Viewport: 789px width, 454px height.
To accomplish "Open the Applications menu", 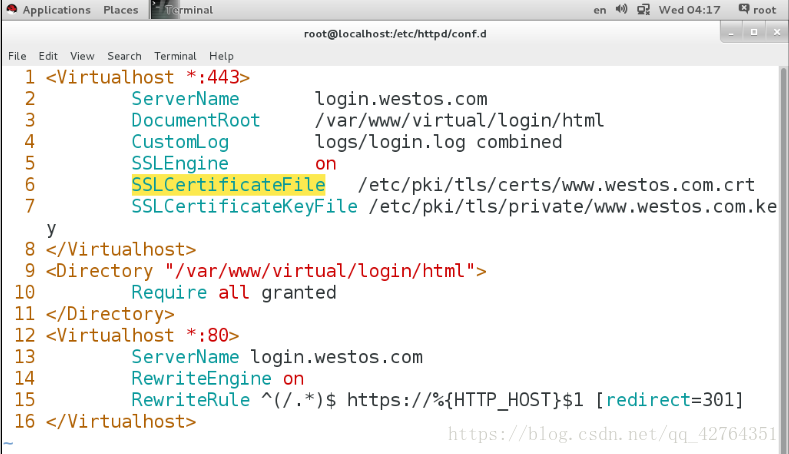I will (56, 10).
